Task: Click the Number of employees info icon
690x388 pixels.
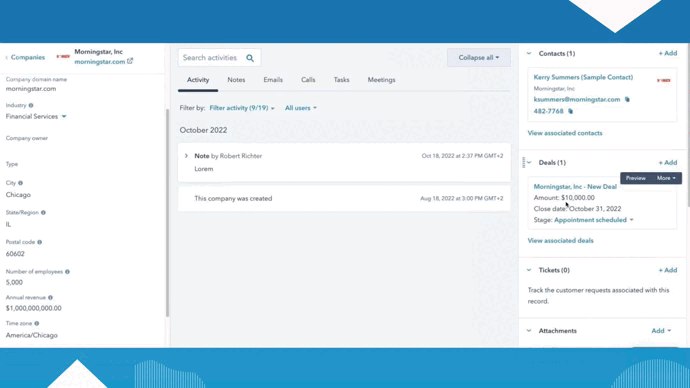Action: click(x=67, y=272)
